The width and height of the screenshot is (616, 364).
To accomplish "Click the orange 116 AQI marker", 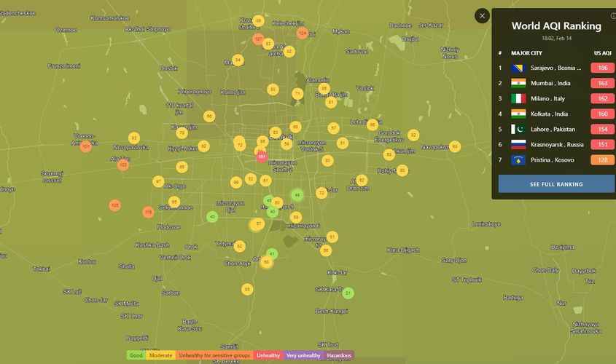I will pos(148,213).
